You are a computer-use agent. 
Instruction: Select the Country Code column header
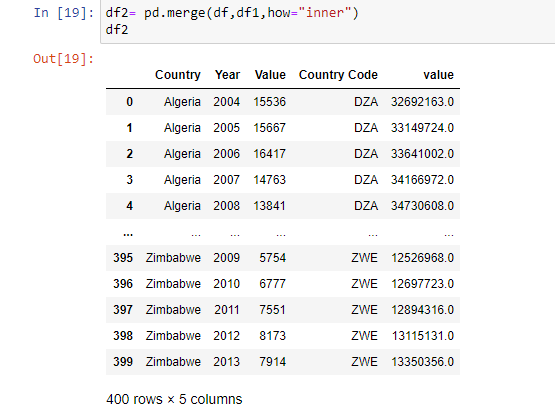coord(338,75)
